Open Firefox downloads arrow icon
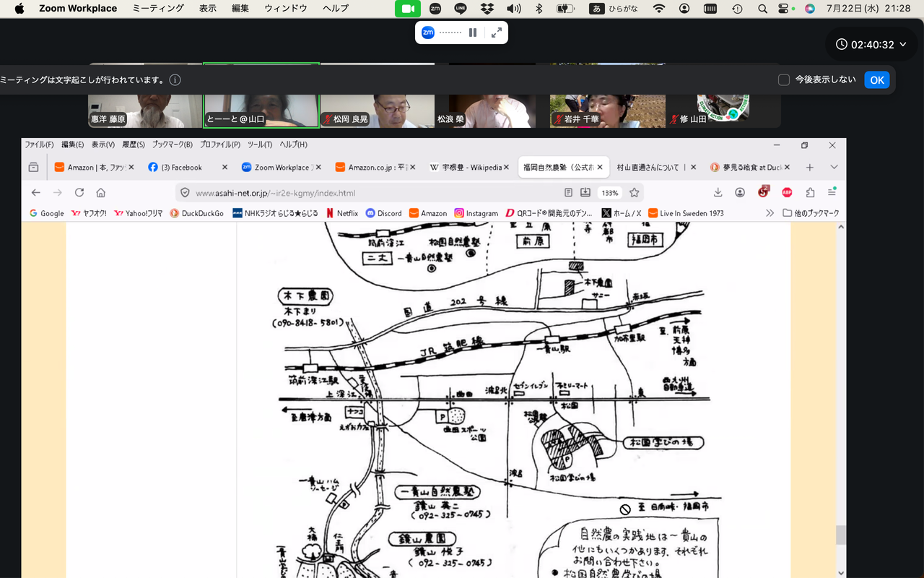 tap(718, 193)
